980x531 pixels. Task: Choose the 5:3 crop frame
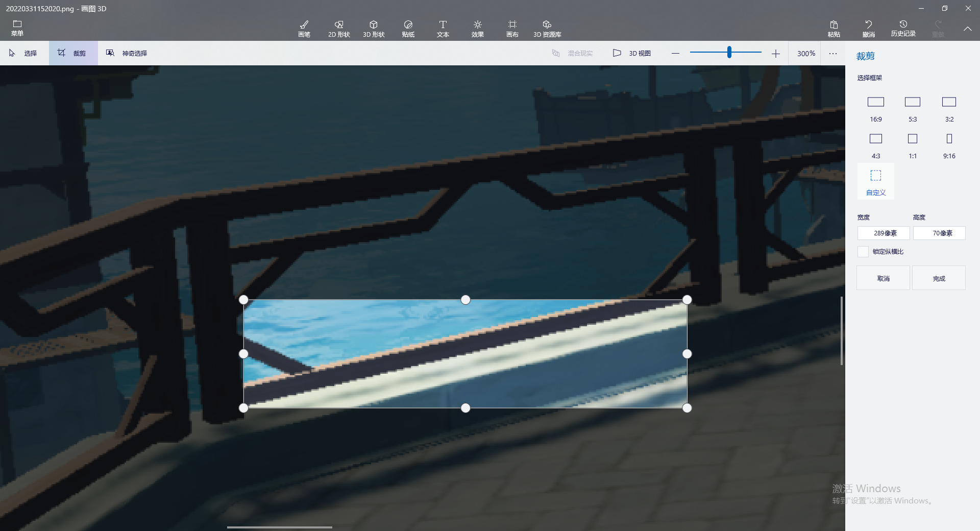point(913,109)
